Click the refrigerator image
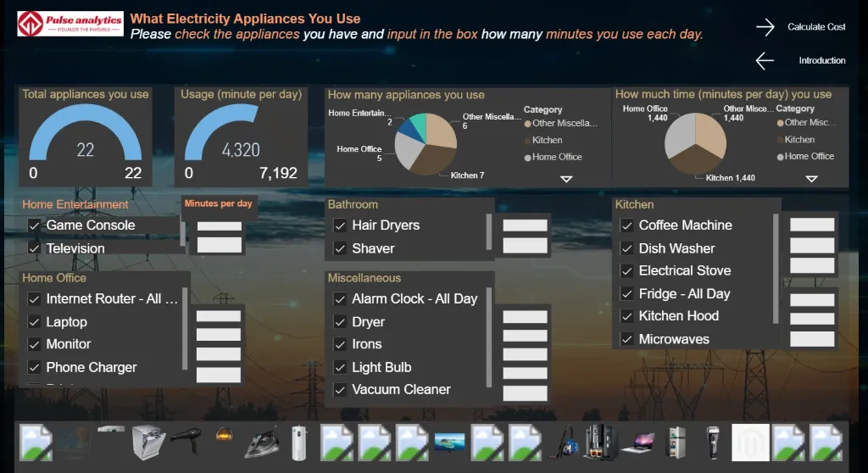868x473 pixels. (x=676, y=442)
